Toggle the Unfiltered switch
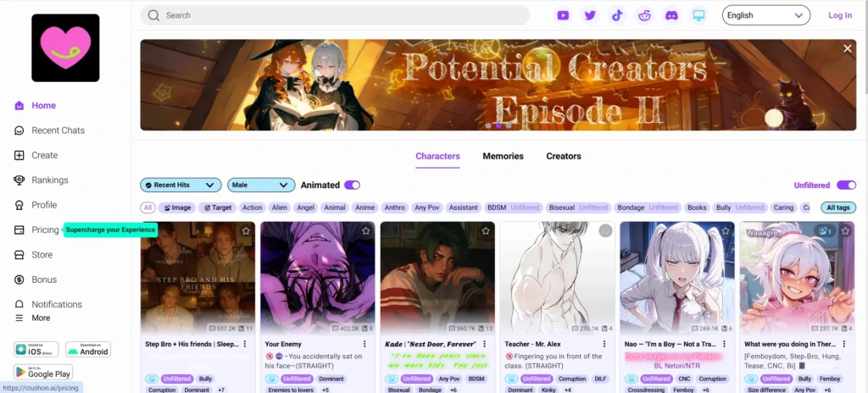 846,185
